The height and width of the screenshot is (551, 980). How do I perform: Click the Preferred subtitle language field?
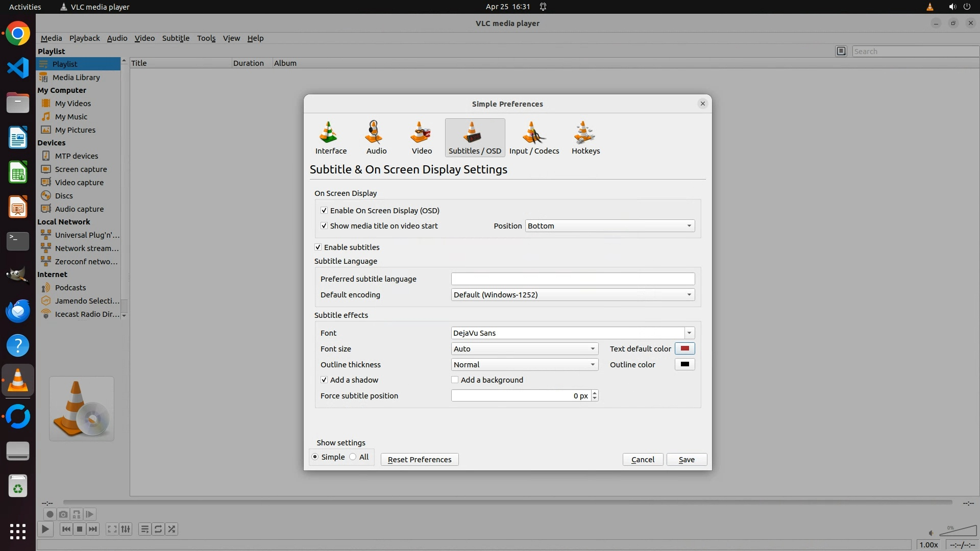coord(572,279)
